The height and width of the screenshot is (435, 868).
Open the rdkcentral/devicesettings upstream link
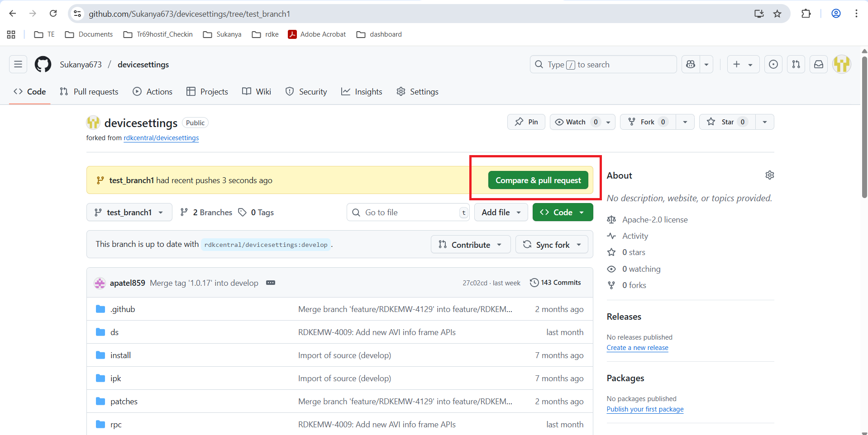[161, 138]
